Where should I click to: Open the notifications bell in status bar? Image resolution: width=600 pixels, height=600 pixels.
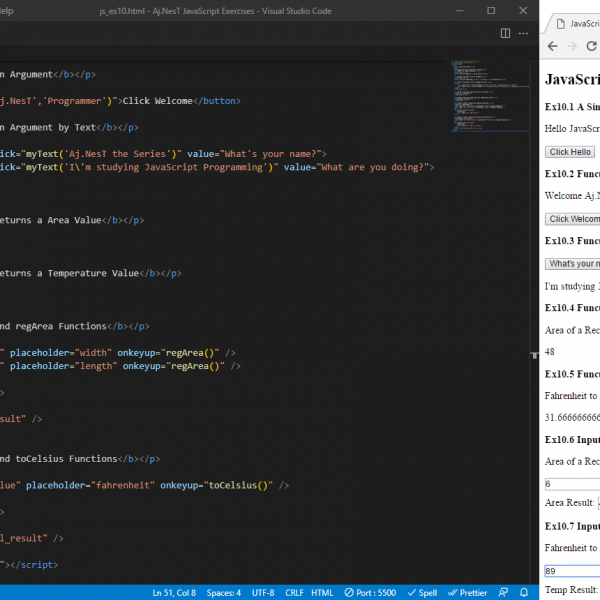[x=524, y=592]
